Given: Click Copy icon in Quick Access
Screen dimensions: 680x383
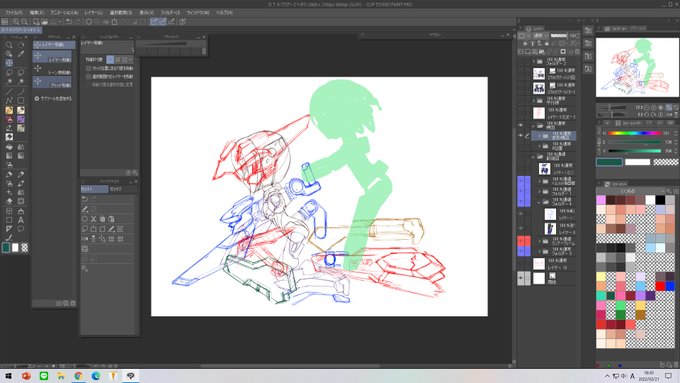Looking at the screenshot, I should click(x=102, y=219).
